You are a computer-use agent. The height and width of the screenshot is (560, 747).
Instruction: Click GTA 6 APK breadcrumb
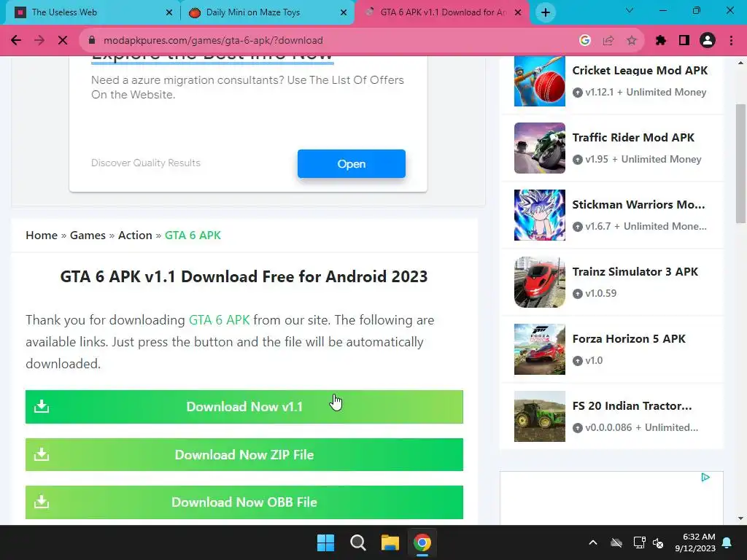(193, 236)
